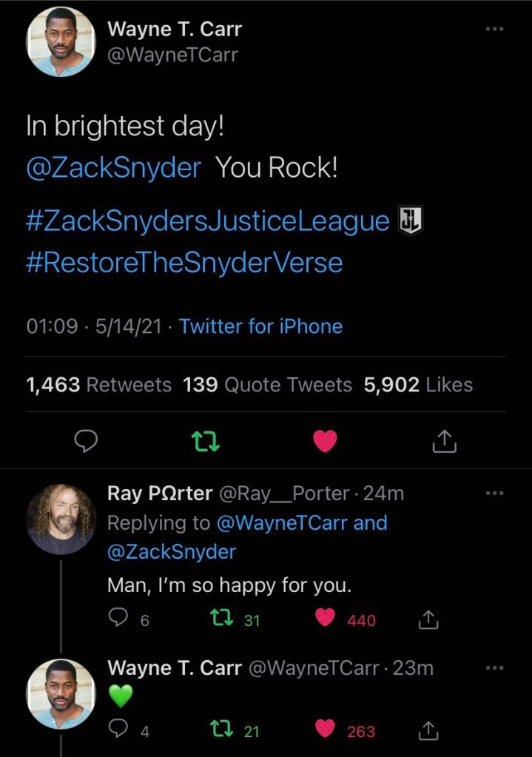The image size is (532, 757).
Task: Reply to Ray Porter's tweet
Action: click(x=120, y=619)
